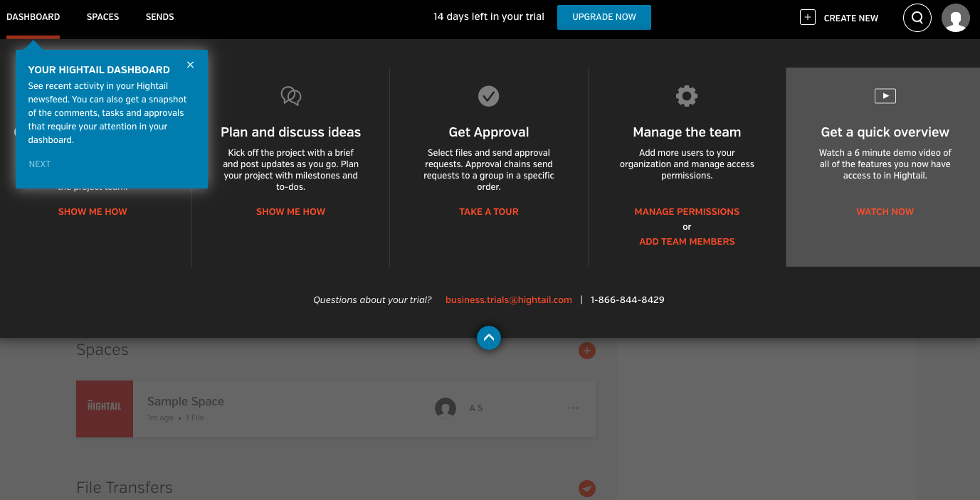The width and height of the screenshot is (980, 500).
Task: Switch to the Sends tab
Action: pos(159,17)
